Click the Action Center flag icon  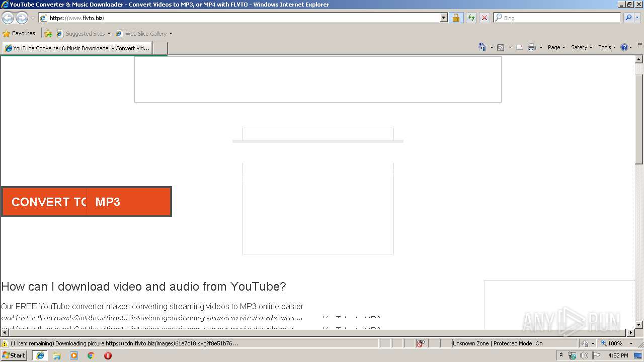tap(596, 355)
